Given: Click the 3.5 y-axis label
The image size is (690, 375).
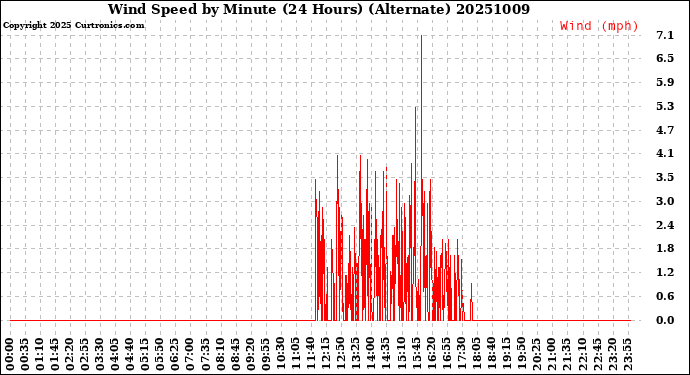Looking at the screenshot, I should [665, 177].
